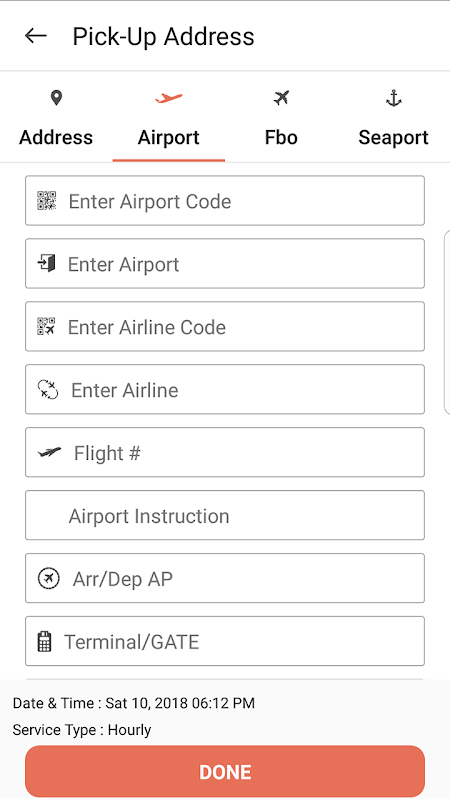Choose the Fbo plane icon

click(281, 97)
